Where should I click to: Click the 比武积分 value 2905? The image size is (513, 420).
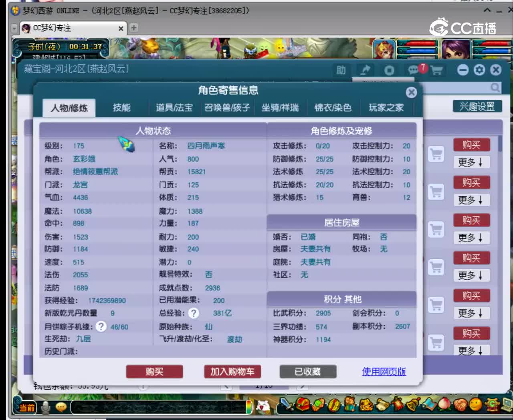point(323,313)
